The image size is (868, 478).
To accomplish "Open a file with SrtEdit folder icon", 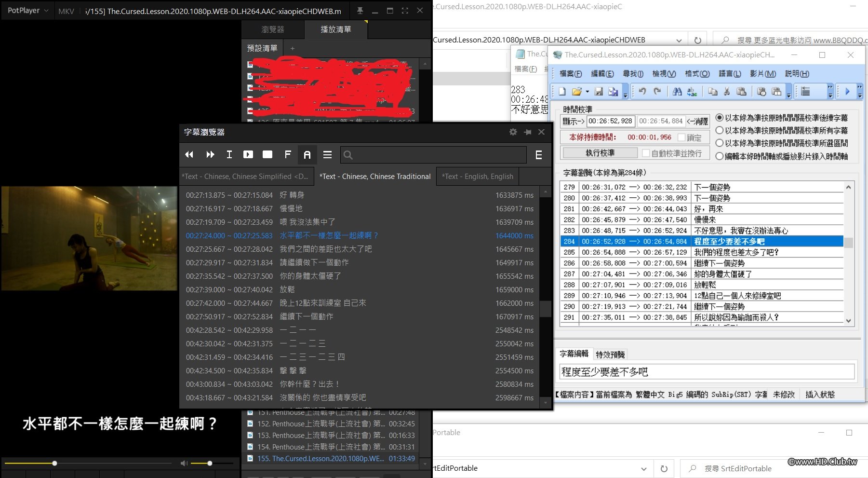I will (576, 91).
